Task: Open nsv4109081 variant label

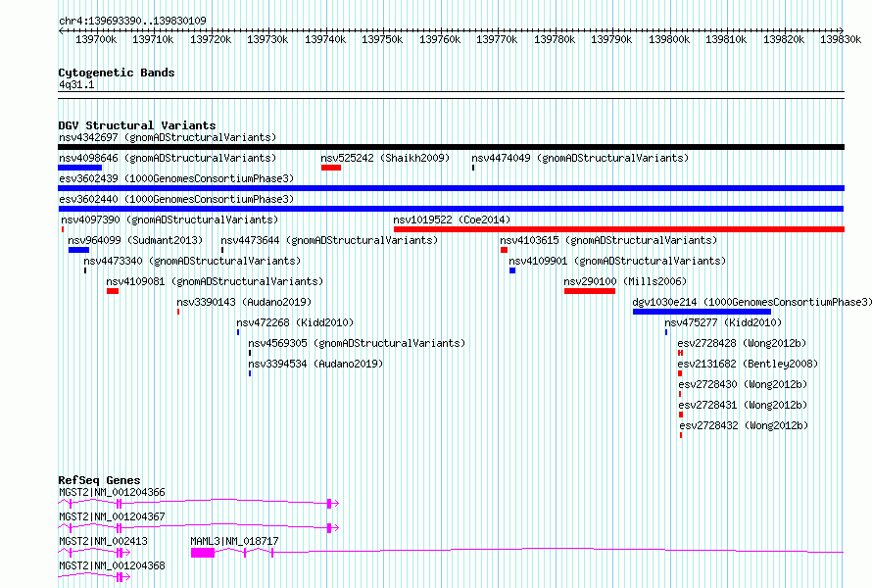Action: 215,281
